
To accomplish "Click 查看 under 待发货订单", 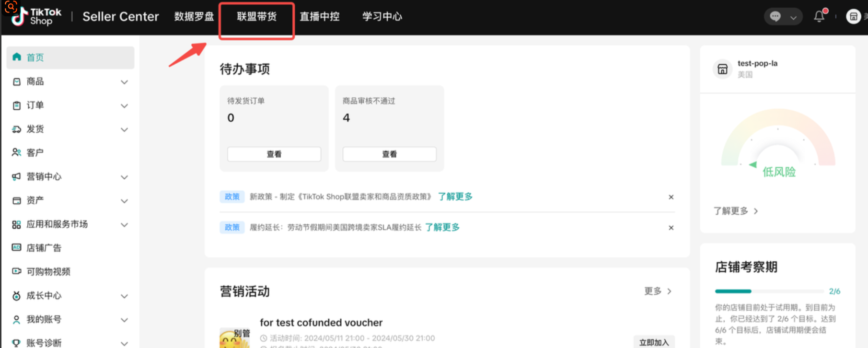I will click(x=274, y=154).
